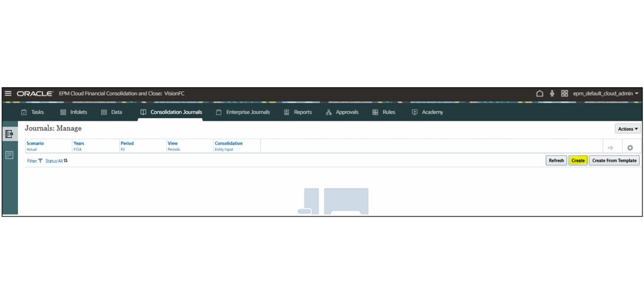
Task: Click the Go arrow in POV bar
Action: (x=610, y=148)
